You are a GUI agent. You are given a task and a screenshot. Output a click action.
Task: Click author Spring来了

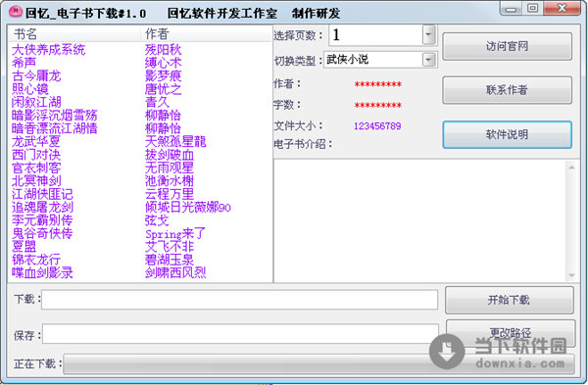(x=175, y=233)
